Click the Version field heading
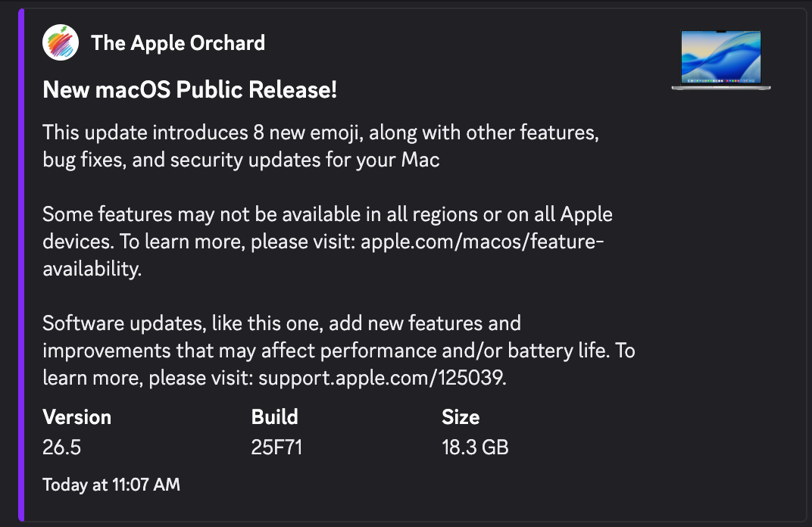This screenshot has height=527, width=812. [x=77, y=417]
